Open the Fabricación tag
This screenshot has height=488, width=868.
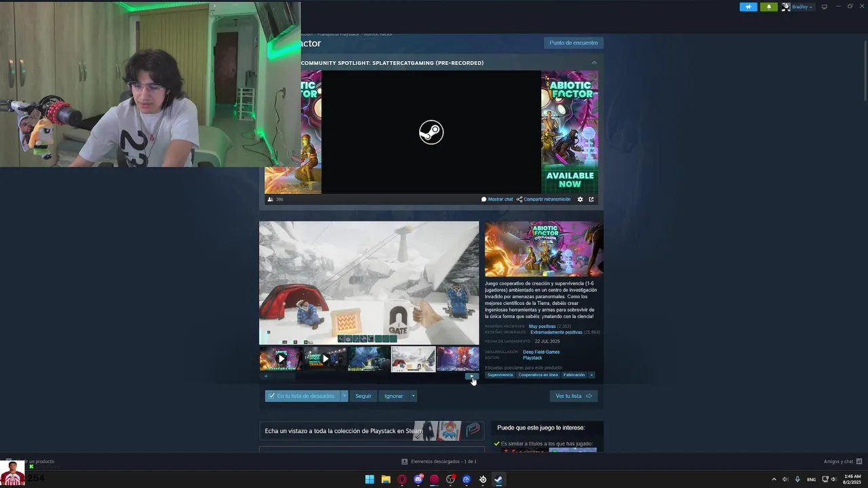point(574,375)
